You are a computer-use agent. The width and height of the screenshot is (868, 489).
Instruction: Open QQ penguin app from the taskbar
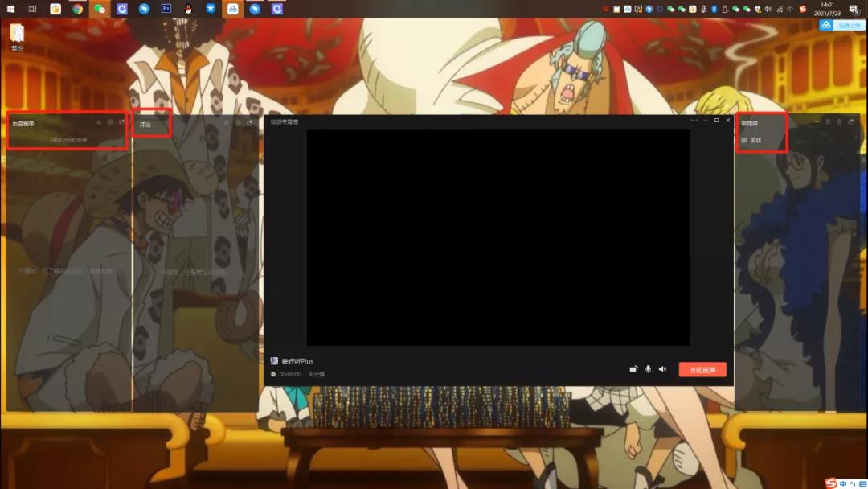(188, 9)
